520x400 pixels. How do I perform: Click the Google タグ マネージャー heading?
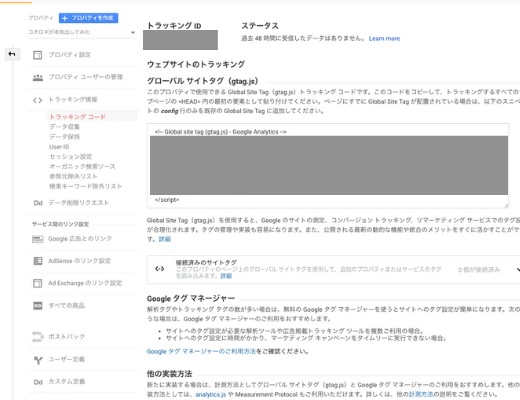pos(191,298)
